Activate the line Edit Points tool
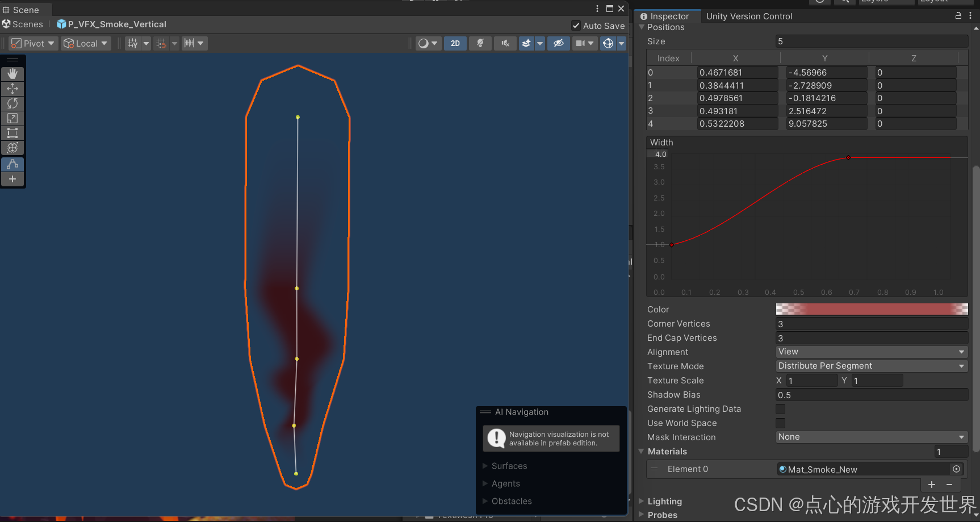The width and height of the screenshot is (980, 522). tap(12, 164)
